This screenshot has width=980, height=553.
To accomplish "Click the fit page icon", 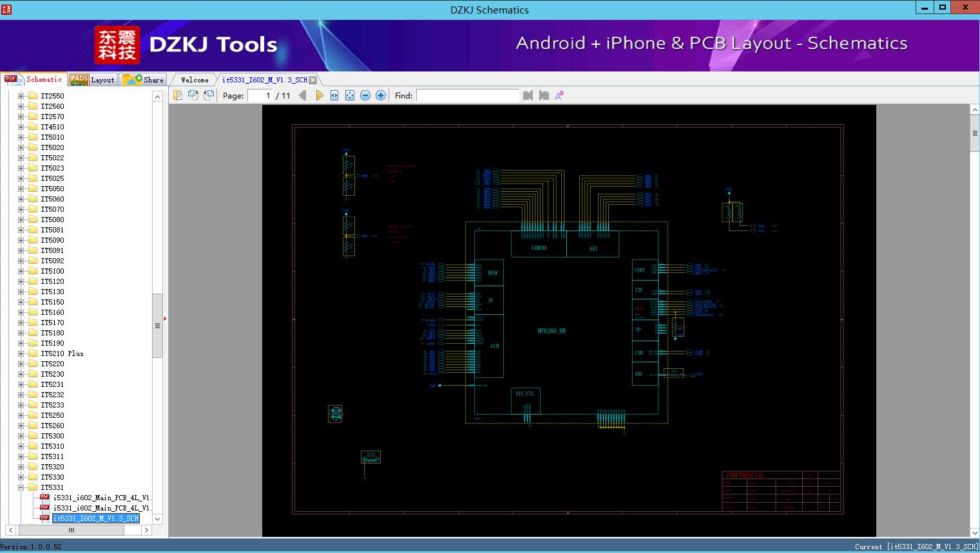I will 350,95.
